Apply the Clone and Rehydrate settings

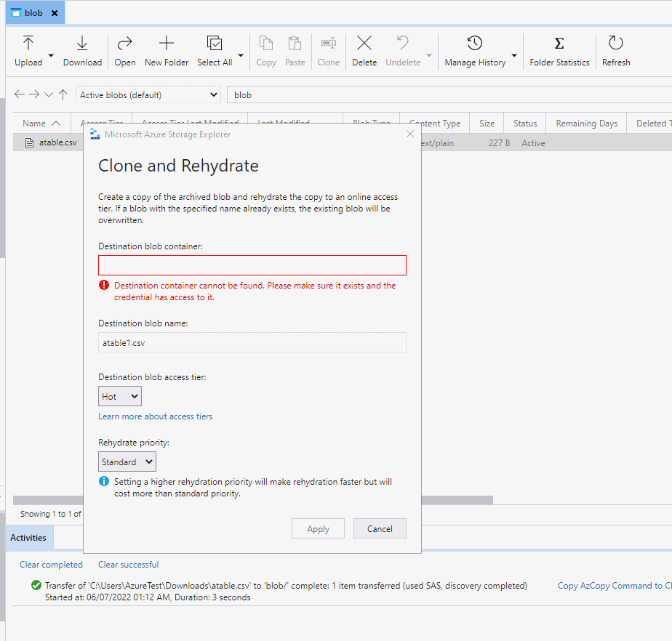(318, 528)
